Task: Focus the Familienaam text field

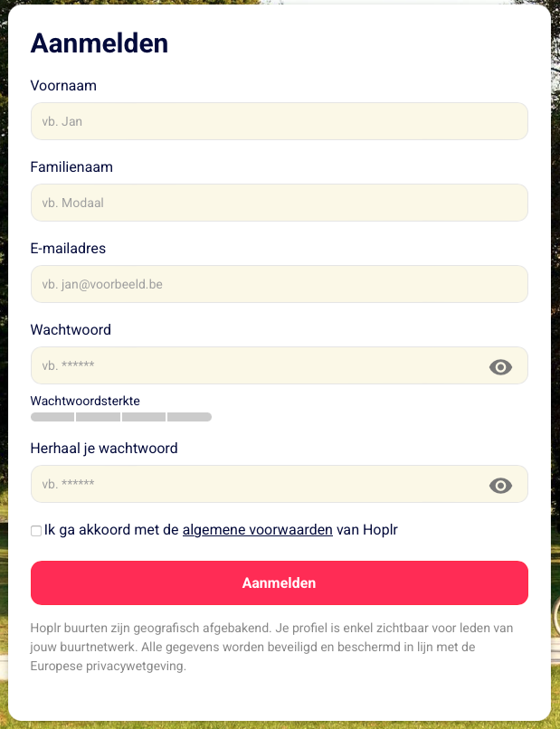Action: point(279,202)
